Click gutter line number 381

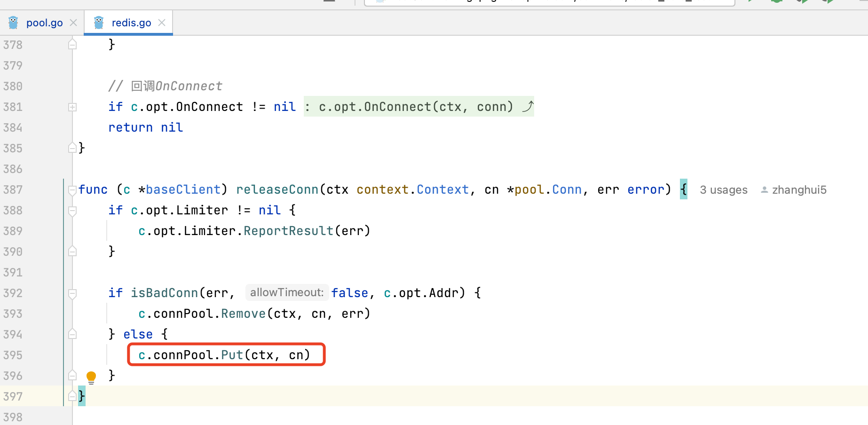click(x=13, y=107)
